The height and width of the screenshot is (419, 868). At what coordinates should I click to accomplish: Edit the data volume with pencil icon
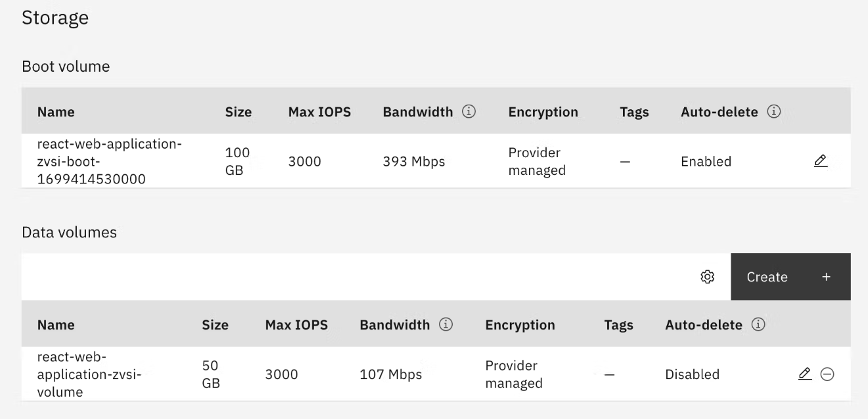(x=804, y=374)
